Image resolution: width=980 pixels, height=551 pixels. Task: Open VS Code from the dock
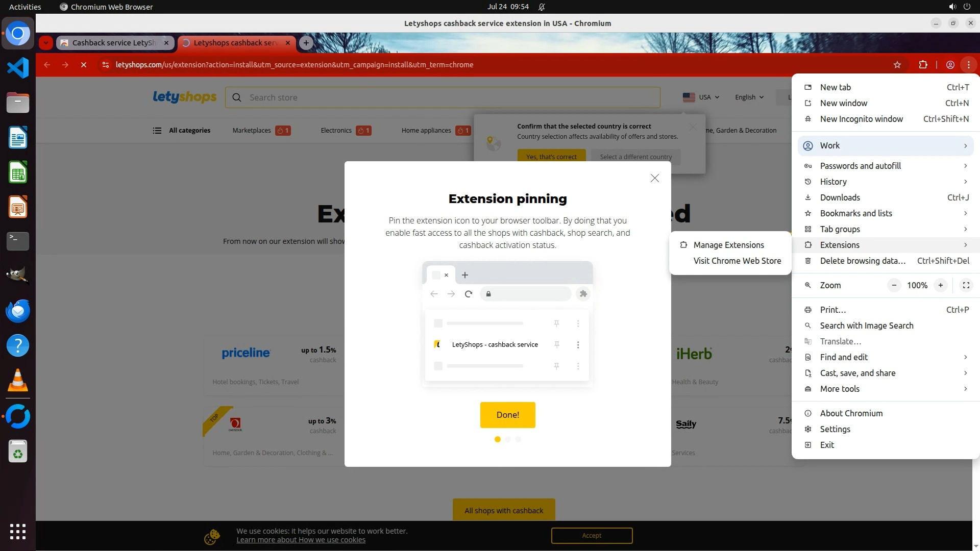click(x=18, y=68)
